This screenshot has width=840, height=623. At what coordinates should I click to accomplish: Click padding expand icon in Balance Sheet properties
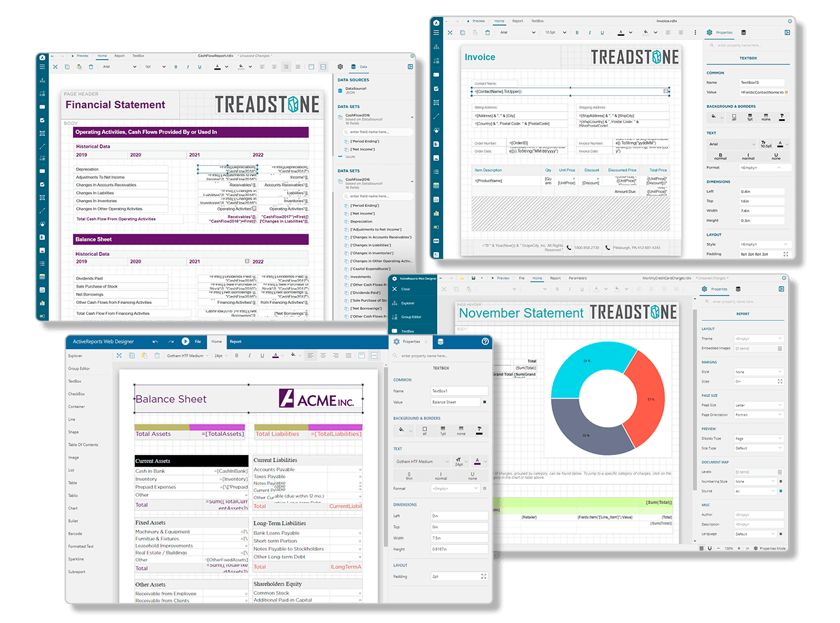(483, 576)
